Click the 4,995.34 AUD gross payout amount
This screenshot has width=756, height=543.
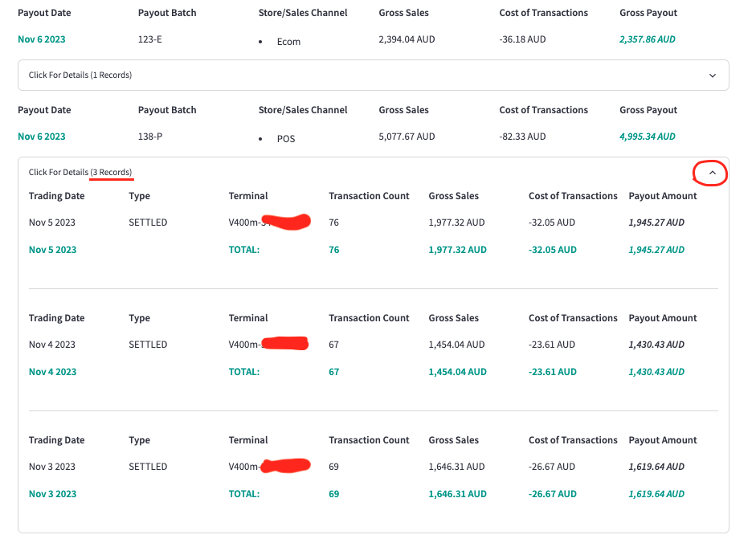648,136
